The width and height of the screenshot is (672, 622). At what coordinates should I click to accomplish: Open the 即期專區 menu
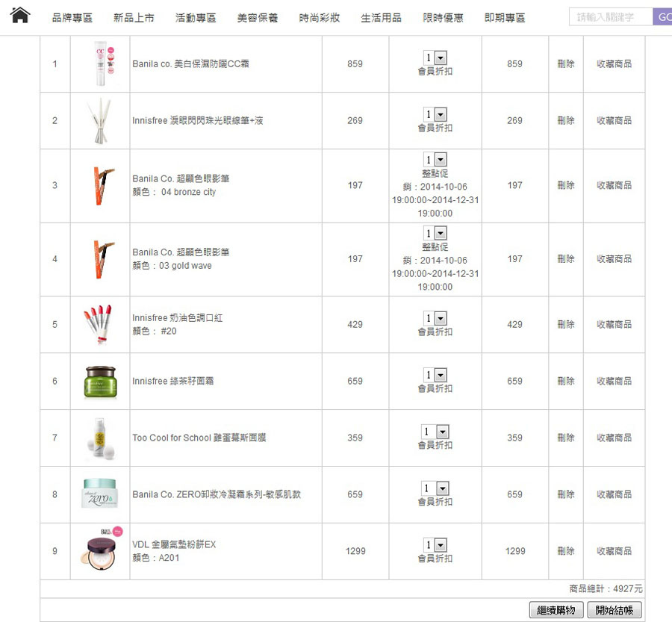point(505,18)
